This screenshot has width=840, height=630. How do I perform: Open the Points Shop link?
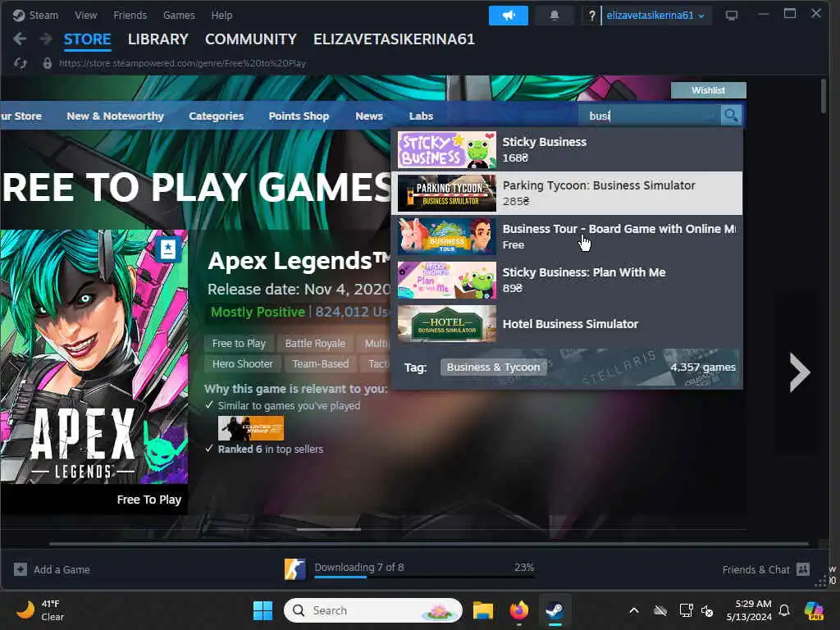click(x=299, y=116)
